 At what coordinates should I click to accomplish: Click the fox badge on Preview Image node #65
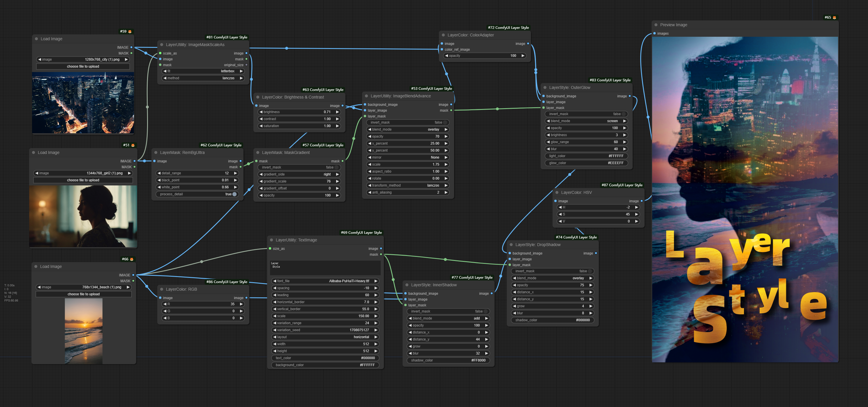pos(834,17)
